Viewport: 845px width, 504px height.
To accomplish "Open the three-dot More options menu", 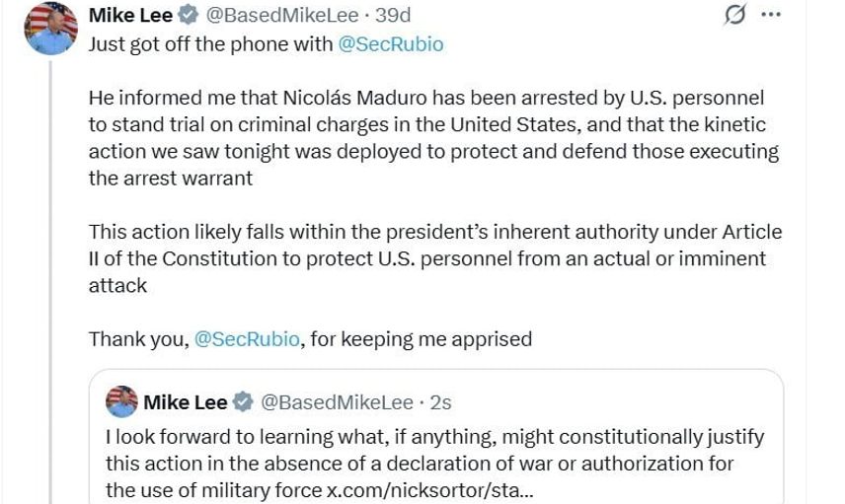I will pyautogui.click(x=772, y=15).
